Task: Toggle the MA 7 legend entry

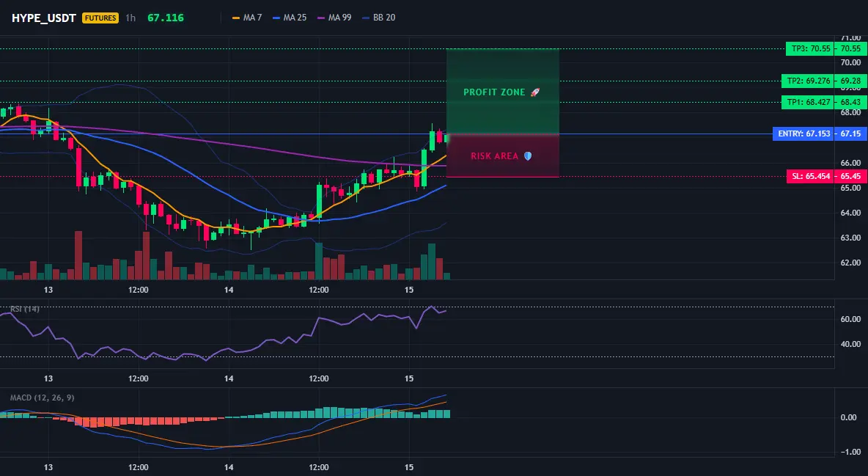Action: [x=247, y=18]
